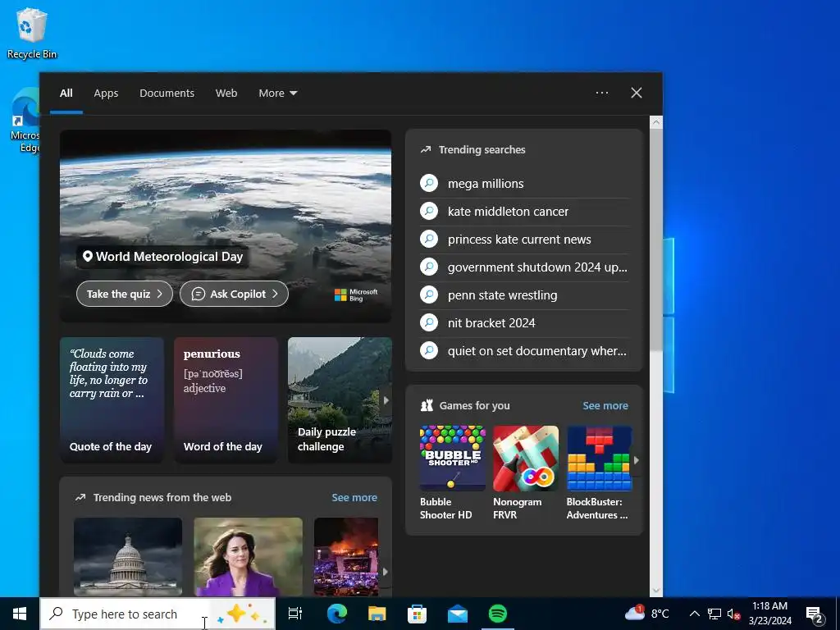Open Recycle Bin desktop icon
Screen dimensions: 840x630
click(x=32, y=33)
